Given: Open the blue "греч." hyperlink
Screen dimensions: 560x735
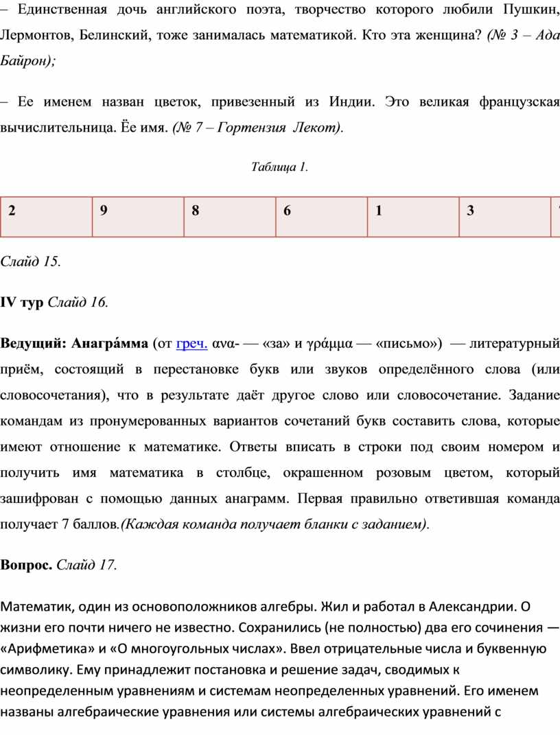Looking at the screenshot, I should (x=191, y=344).
